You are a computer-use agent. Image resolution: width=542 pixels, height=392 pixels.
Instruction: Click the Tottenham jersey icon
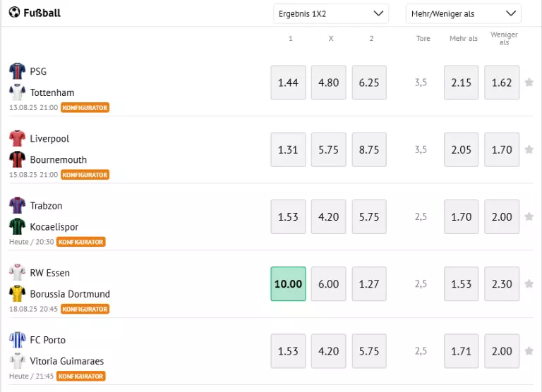pos(17,92)
